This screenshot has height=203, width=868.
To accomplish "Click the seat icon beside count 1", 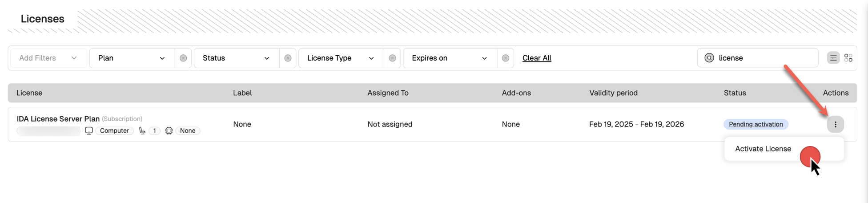I will (x=142, y=131).
